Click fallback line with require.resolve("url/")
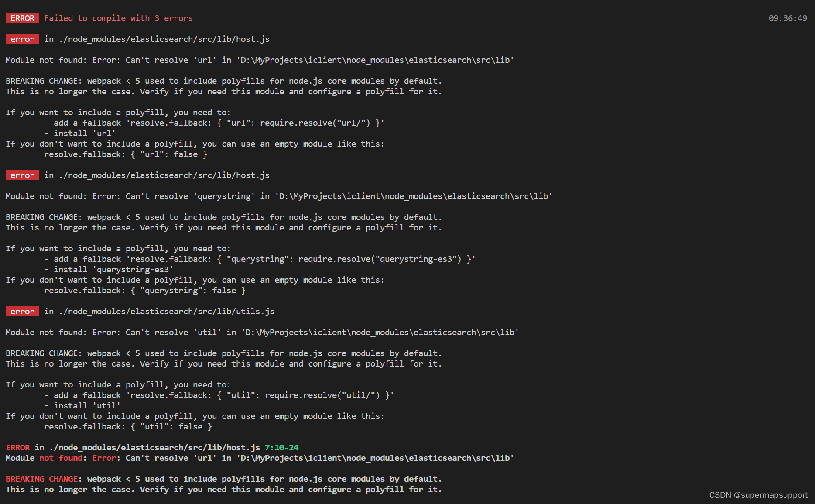Image resolution: width=815 pixels, height=504 pixels. click(x=214, y=123)
